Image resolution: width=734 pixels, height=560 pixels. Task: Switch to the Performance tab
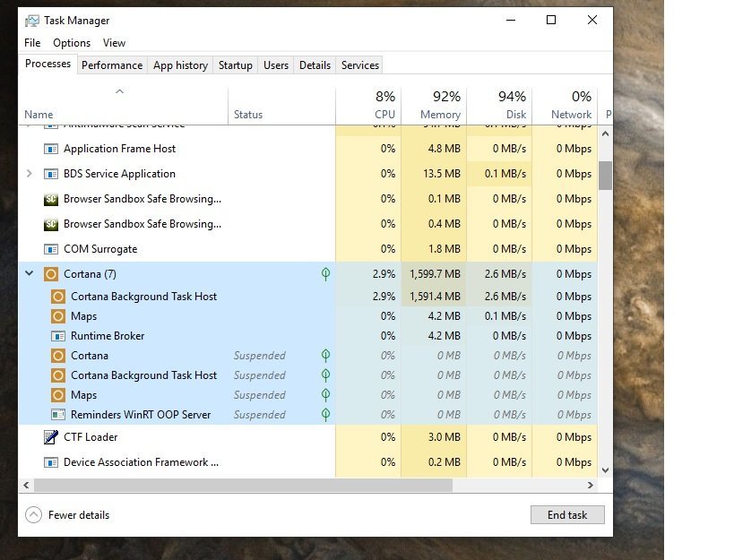coord(112,65)
